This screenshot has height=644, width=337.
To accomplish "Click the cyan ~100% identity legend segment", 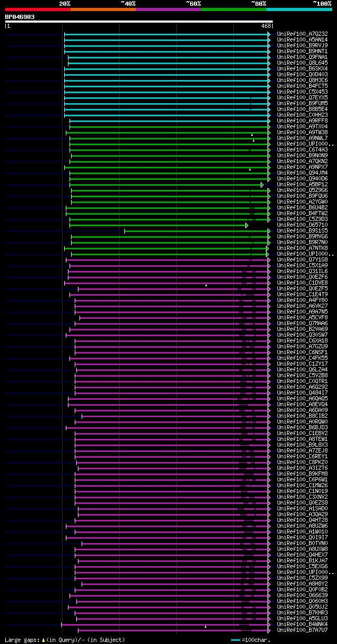I will [x=299, y=9].
